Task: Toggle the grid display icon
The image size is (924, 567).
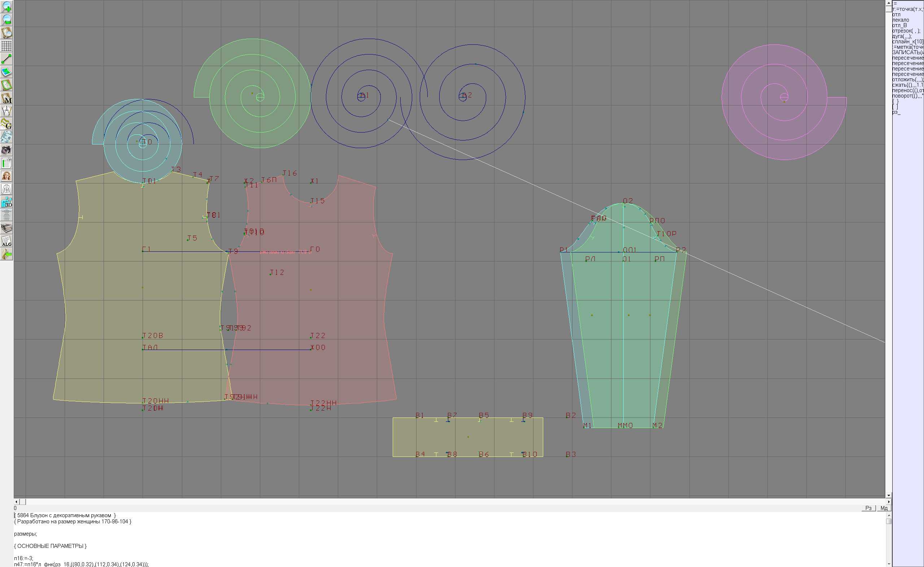Action: click(6, 46)
